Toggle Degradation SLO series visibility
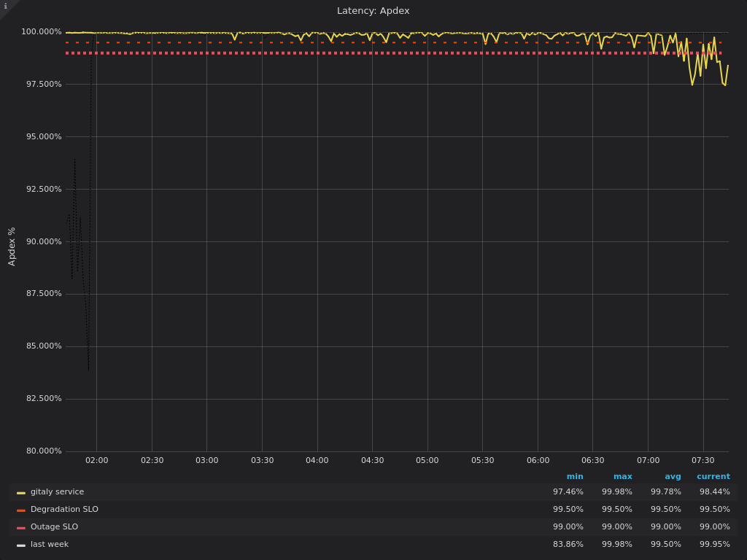This screenshot has height=560, width=747. coord(64,510)
